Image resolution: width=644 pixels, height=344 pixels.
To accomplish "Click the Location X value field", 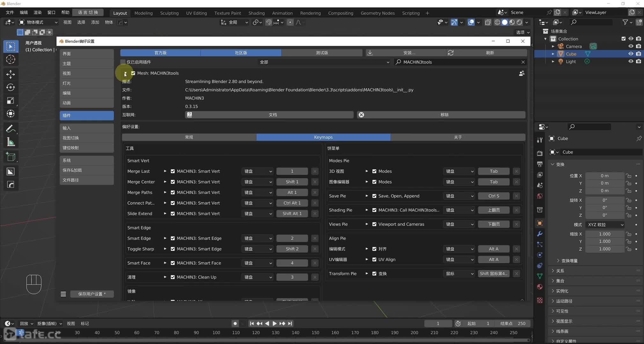I will point(604,176).
